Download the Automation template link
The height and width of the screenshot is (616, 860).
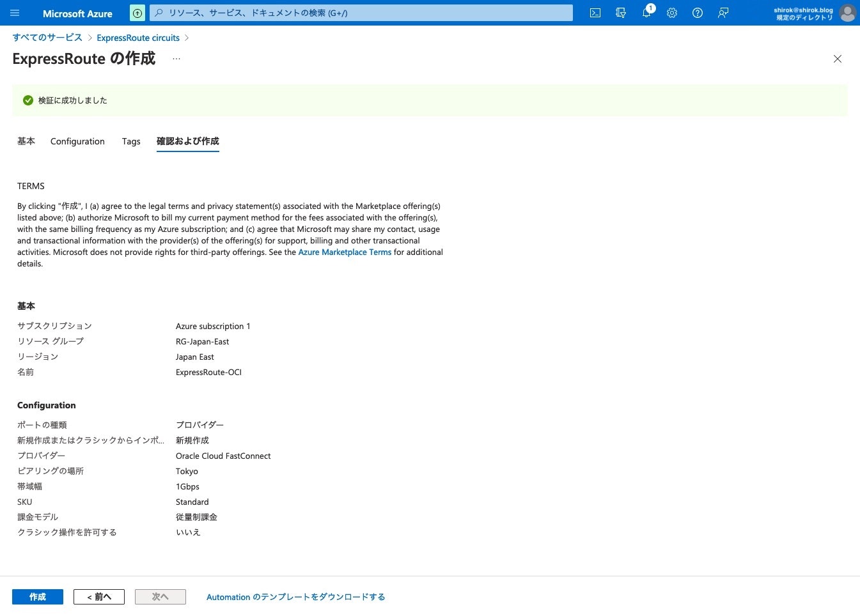[296, 597]
